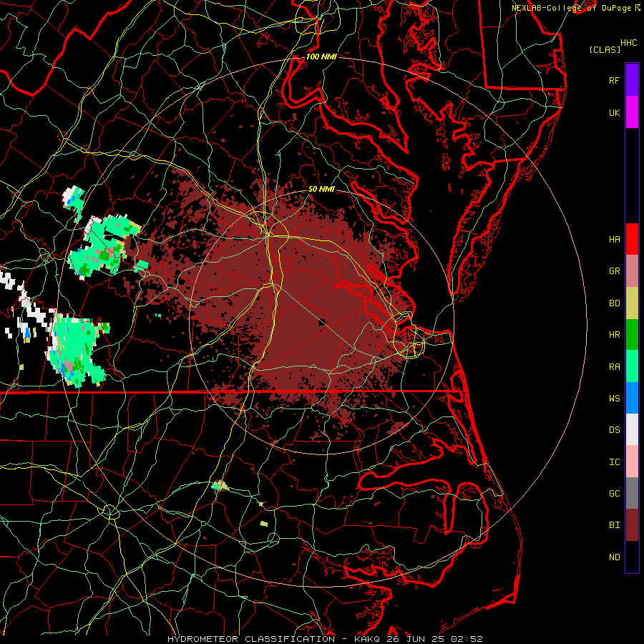Screen dimensions: 644x644
Task: Click the ND black legend swatch
Action: point(632,557)
